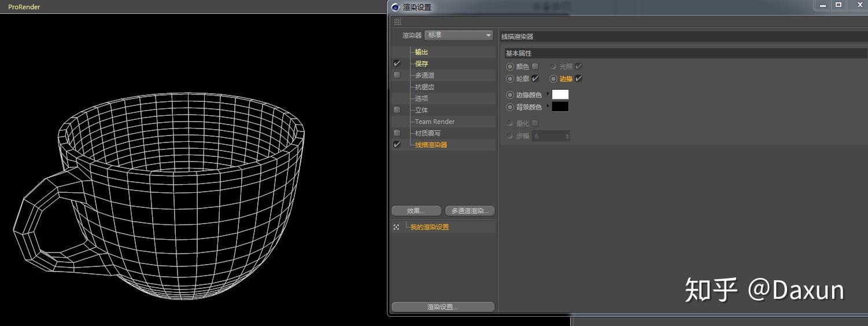Viewport: 868px width, 326px height.
Task: Click the greyed 量化 checkbox
Action: [x=535, y=123]
